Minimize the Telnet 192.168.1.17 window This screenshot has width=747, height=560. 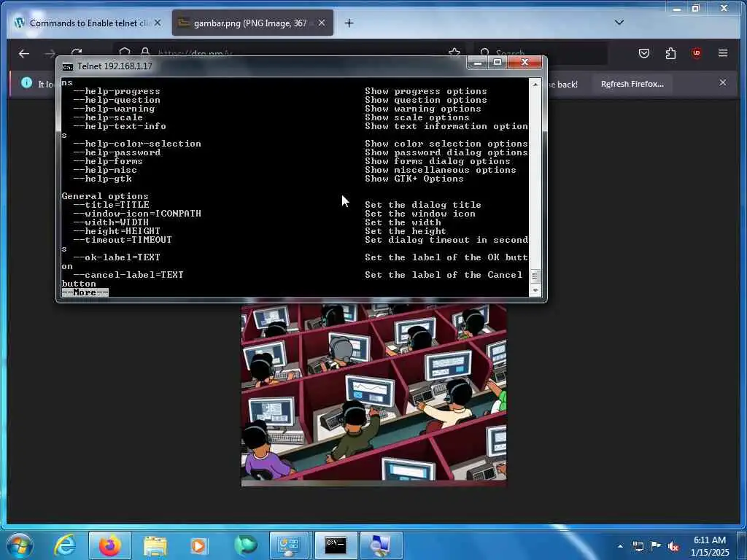click(477, 63)
